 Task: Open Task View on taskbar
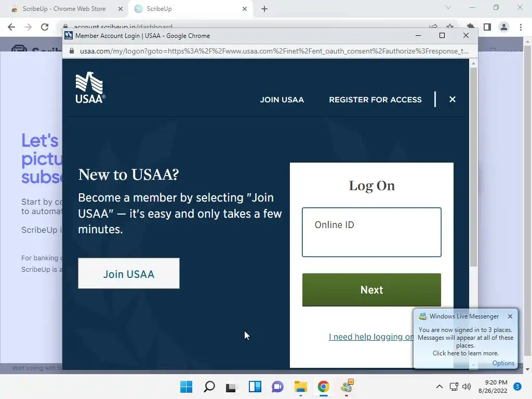(x=231, y=387)
